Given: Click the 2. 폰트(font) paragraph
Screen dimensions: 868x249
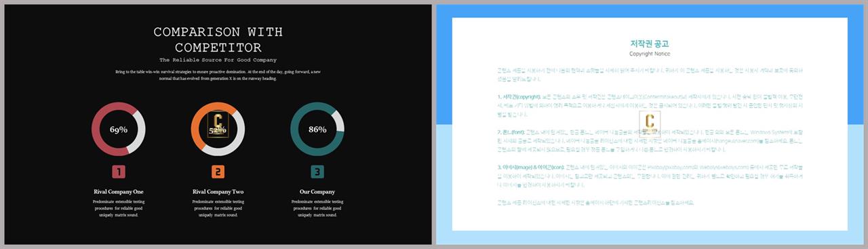Looking at the screenshot, I should pos(650,142).
